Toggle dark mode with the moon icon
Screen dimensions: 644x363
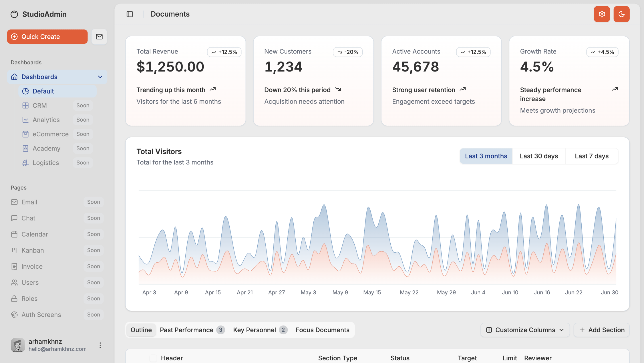pos(622,14)
